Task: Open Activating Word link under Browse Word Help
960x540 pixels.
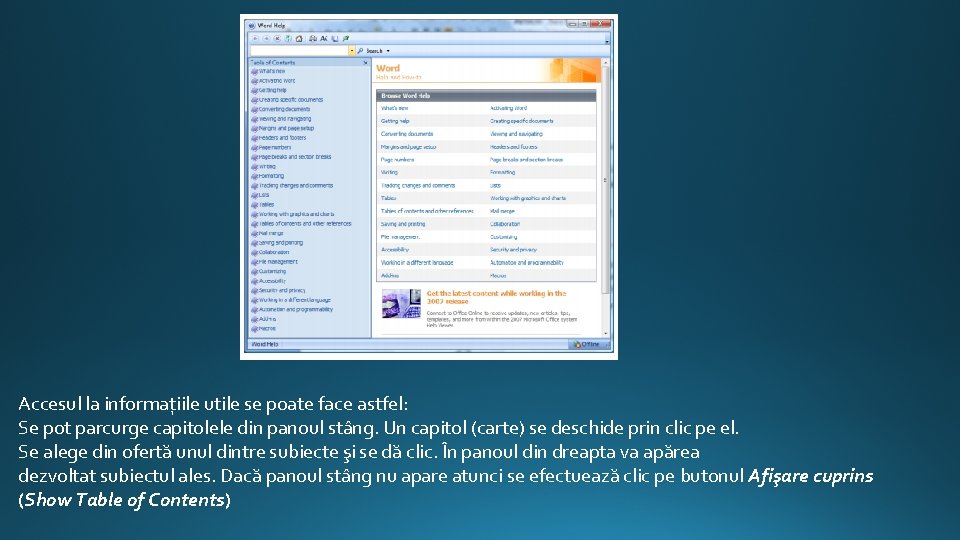Action: pyautogui.click(x=508, y=108)
